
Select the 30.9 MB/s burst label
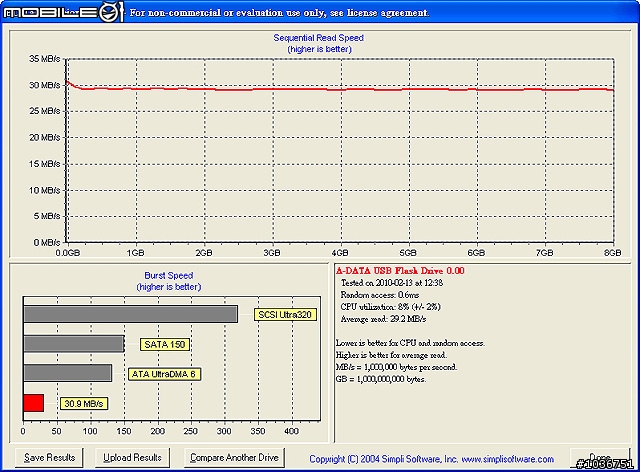coord(84,404)
